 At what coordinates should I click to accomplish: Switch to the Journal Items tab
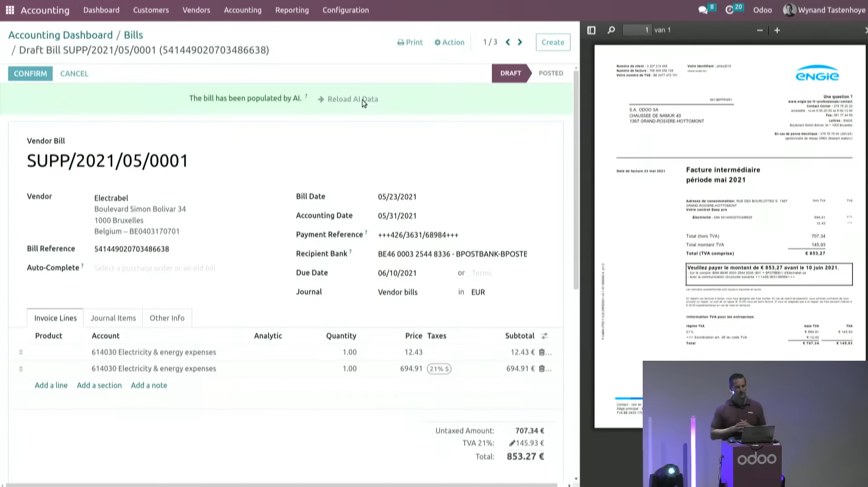click(113, 318)
